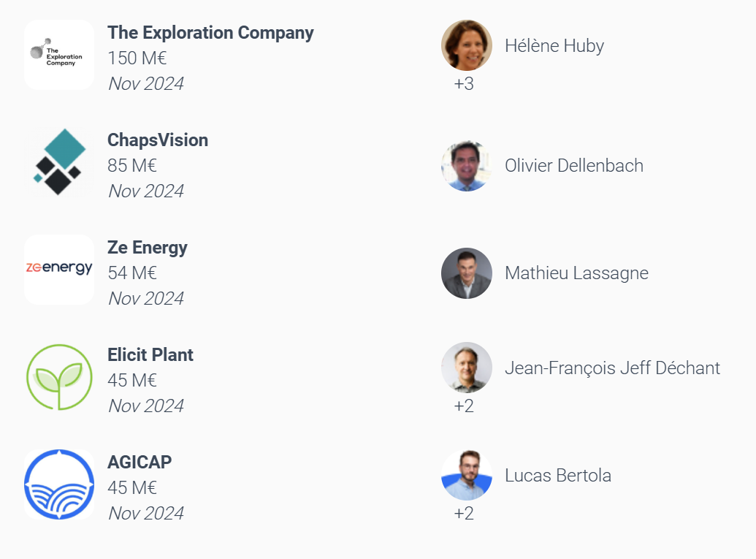
Task: Expand the +2 founders under Jean-François Déchant
Action: point(464,406)
